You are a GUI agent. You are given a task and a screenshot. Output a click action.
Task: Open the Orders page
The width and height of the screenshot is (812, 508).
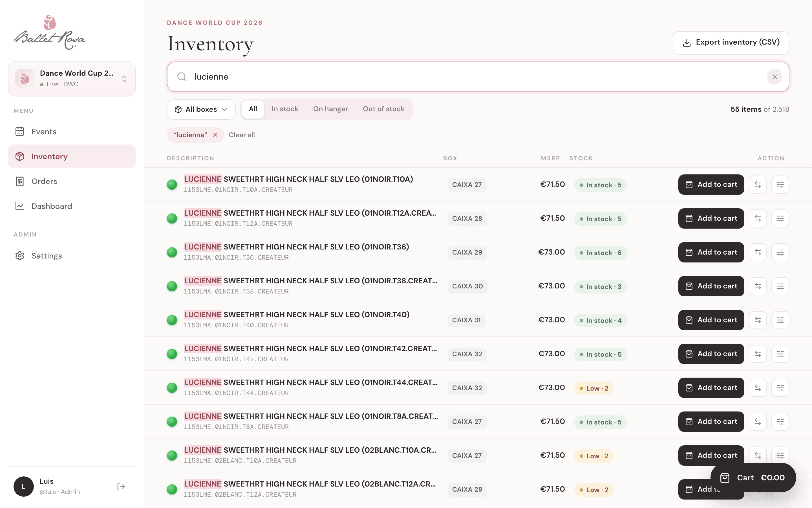(x=72, y=181)
